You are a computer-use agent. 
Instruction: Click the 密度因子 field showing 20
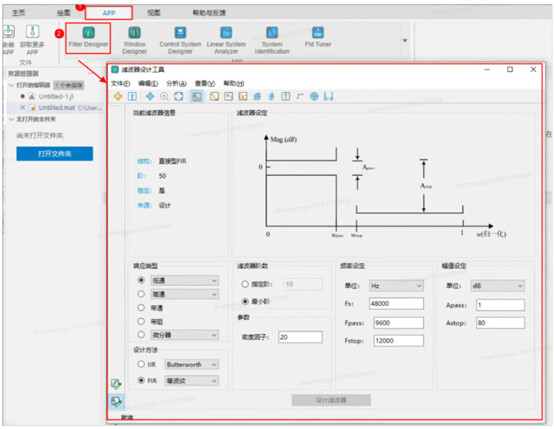click(300, 337)
